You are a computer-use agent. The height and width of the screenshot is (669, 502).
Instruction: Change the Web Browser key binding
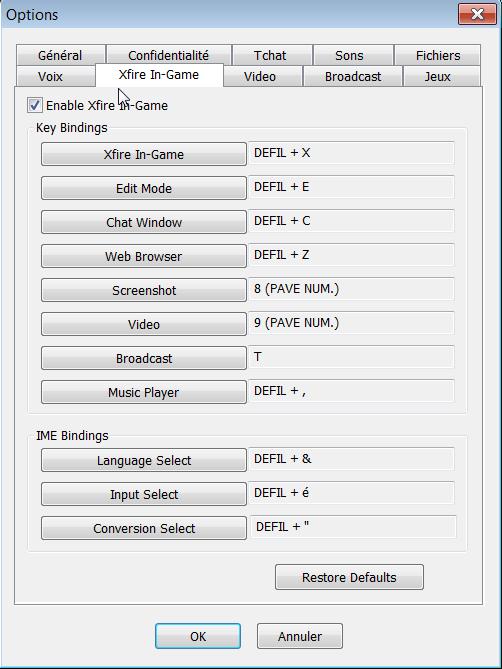point(144,256)
